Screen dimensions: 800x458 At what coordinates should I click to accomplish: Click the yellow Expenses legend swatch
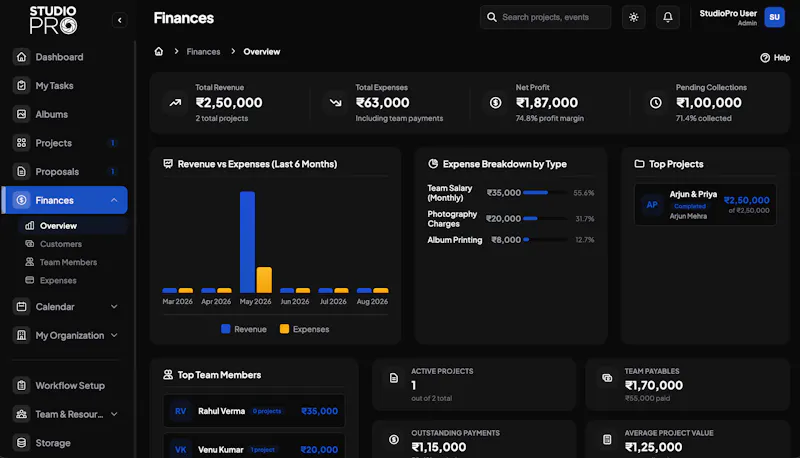point(284,329)
